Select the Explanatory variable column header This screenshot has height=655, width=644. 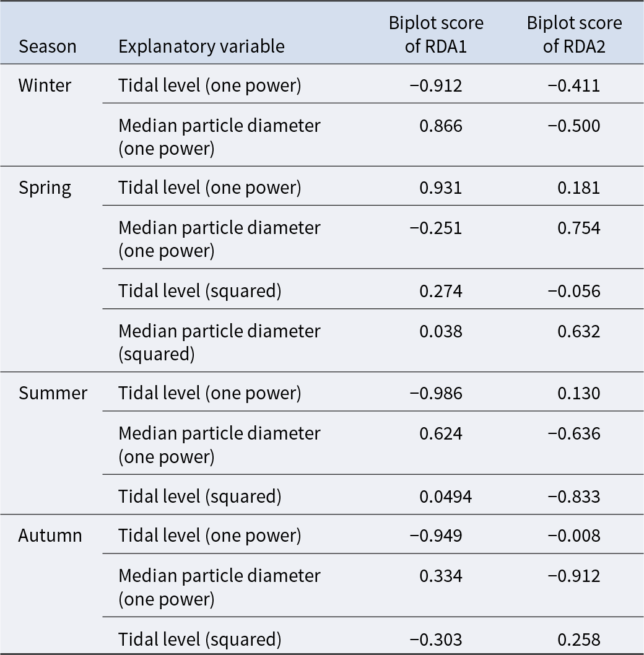pos(201,46)
